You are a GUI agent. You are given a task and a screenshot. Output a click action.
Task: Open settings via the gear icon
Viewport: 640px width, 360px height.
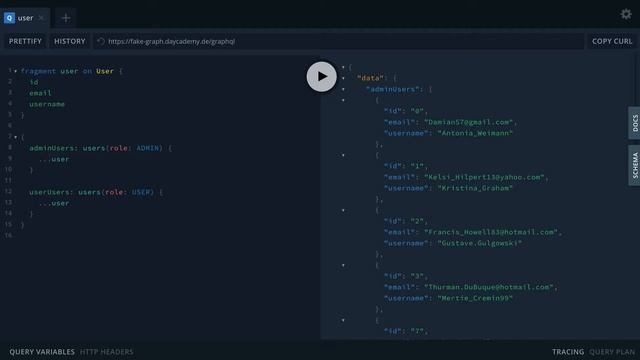pos(626,14)
